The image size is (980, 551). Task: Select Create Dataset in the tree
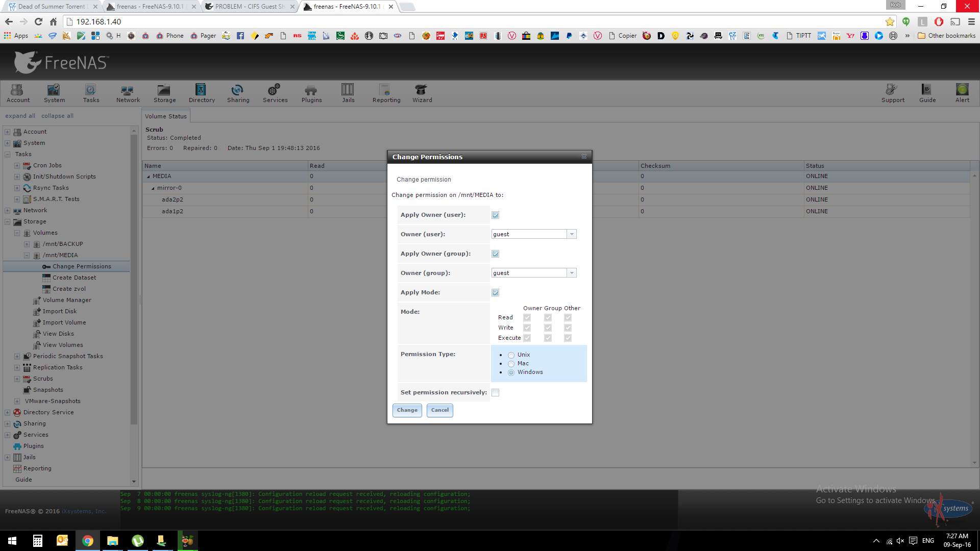pos(74,278)
